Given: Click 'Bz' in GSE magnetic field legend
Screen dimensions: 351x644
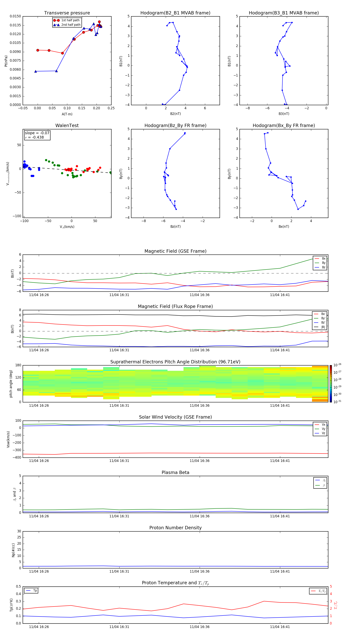Looking at the screenshot, I should pos(324,267).
